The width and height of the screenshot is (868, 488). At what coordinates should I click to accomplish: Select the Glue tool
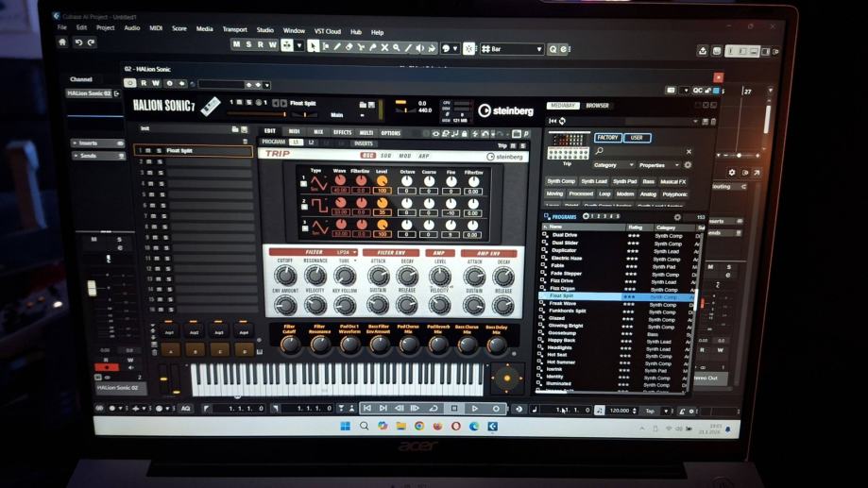372,47
